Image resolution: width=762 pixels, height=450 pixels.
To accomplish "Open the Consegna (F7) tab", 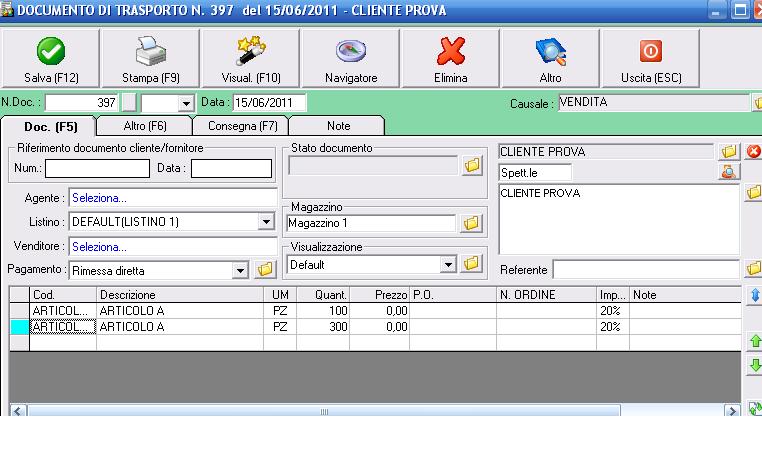I will tap(242, 126).
